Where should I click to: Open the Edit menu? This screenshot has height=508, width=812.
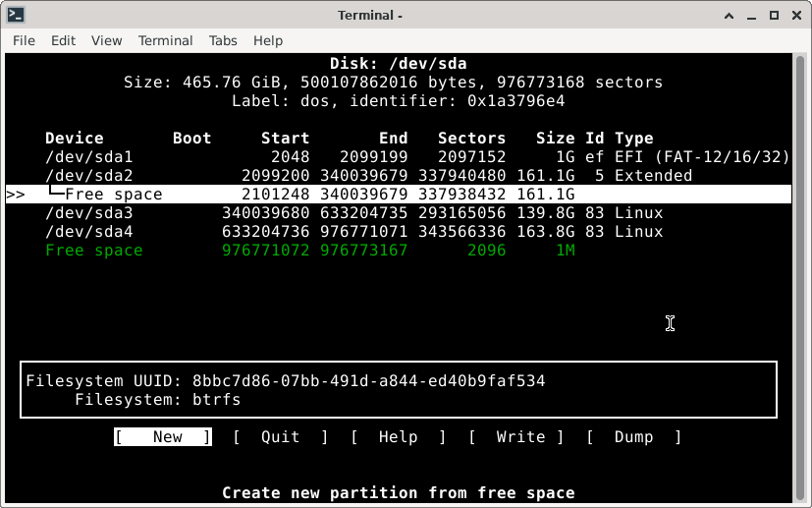[63, 40]
